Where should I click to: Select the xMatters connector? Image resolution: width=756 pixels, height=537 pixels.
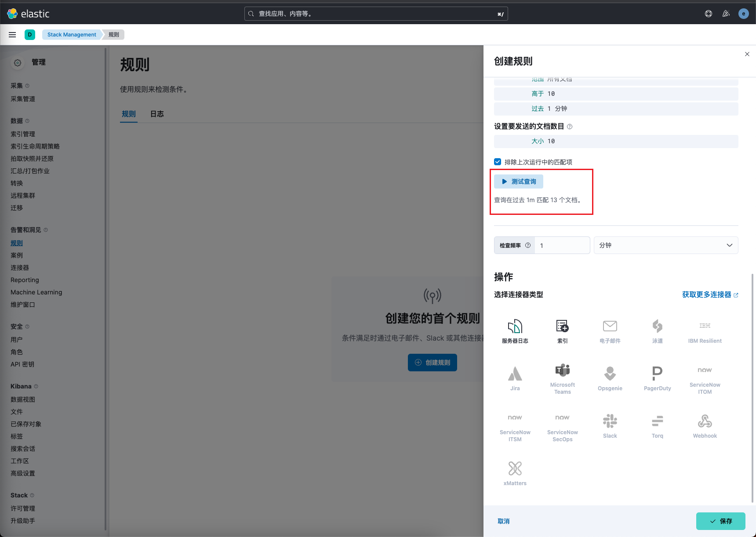515,473
